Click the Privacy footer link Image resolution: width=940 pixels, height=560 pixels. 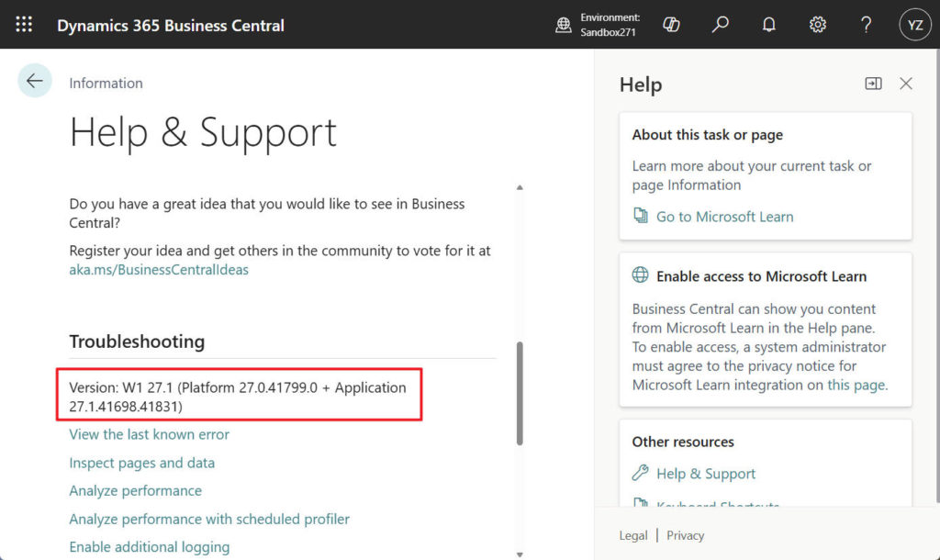tap(686, 535)
